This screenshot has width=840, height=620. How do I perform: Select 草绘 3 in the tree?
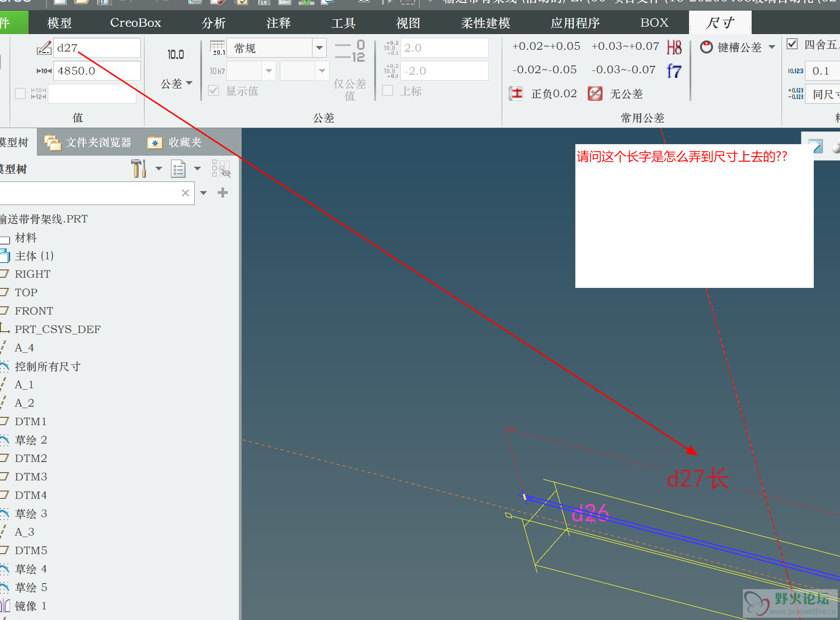click(x=31, y=514)
